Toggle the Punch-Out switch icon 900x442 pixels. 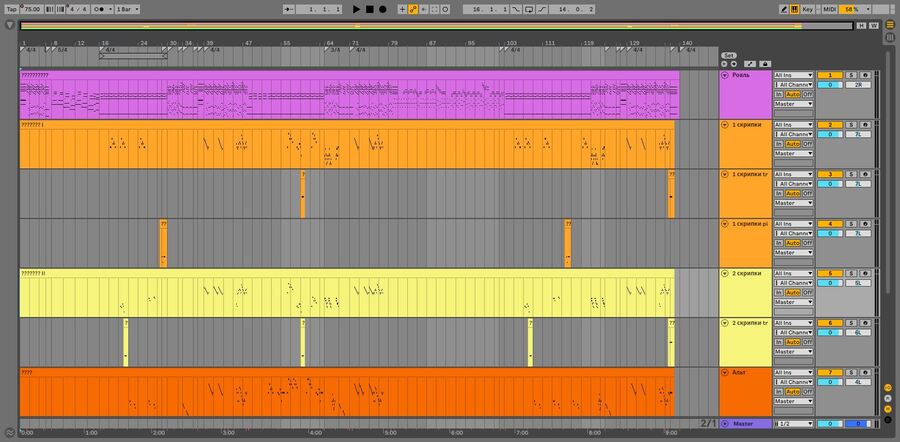click(x=542, y=9)
